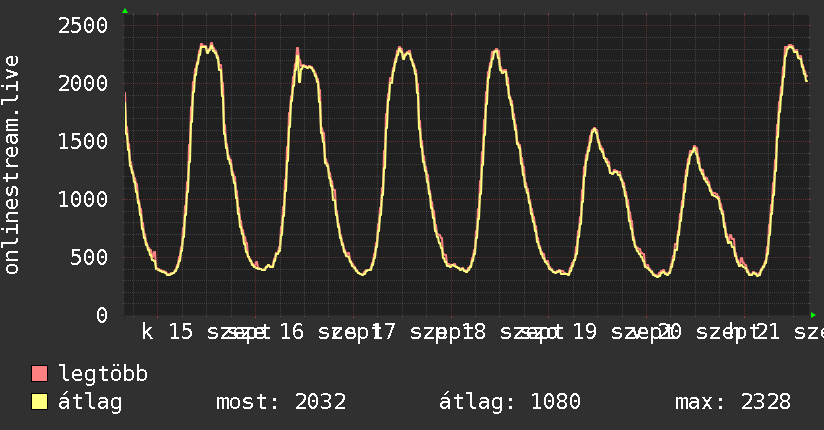
Task: Click the yellow átlag legend swatch
Action: (39, 402)
